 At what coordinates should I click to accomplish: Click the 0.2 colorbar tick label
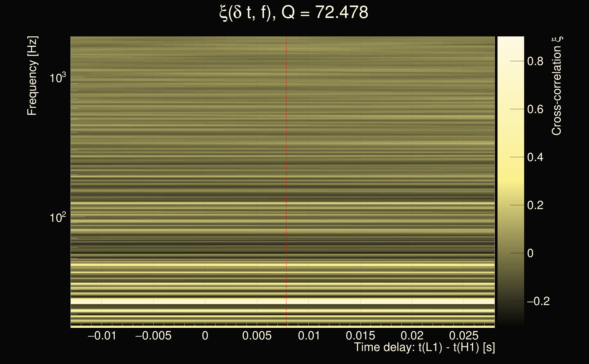point(535,205)
